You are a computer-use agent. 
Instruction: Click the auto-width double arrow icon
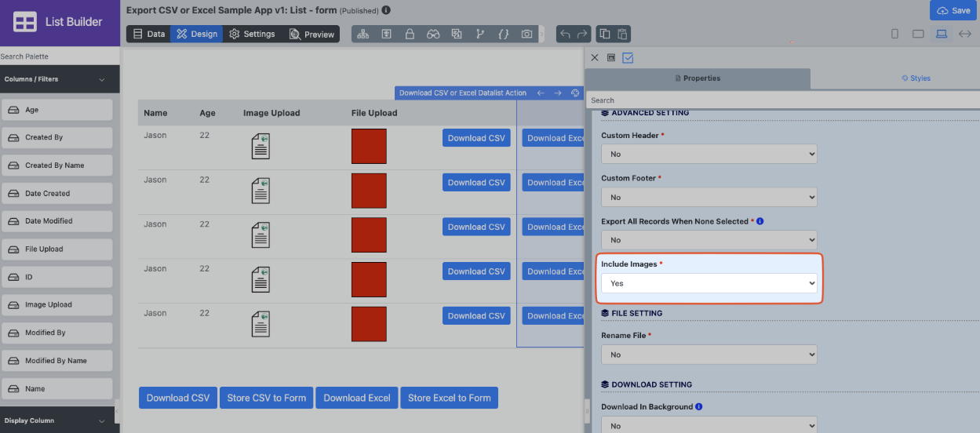coord(965,35)
